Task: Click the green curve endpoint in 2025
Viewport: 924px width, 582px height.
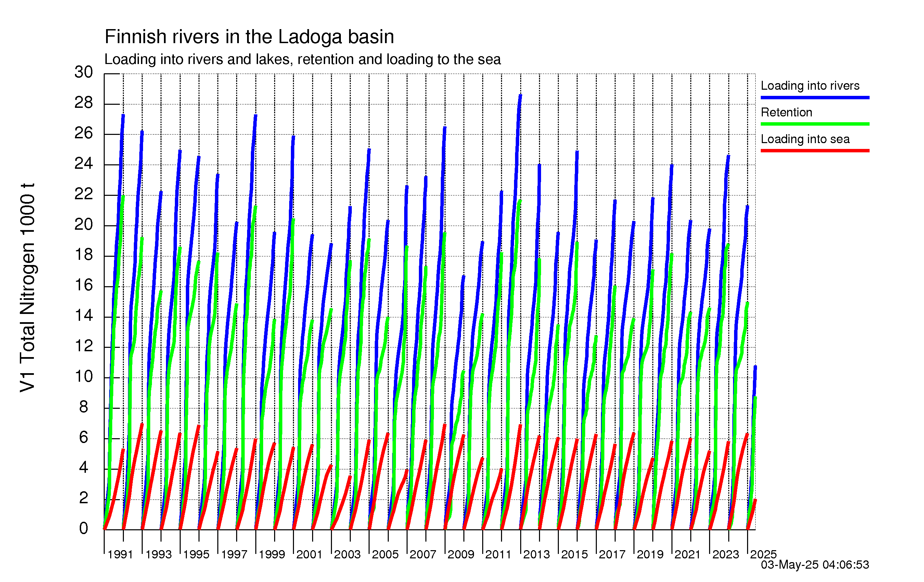Action: click(755, 398)
